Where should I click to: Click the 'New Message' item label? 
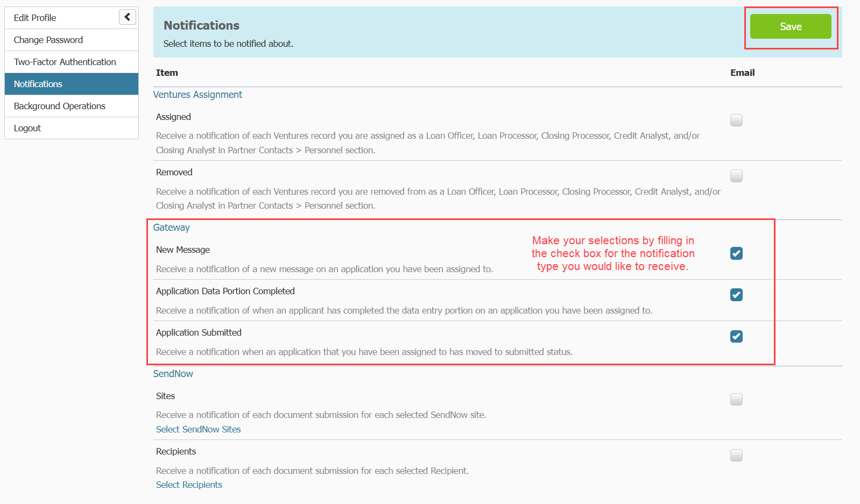point(183,250)
